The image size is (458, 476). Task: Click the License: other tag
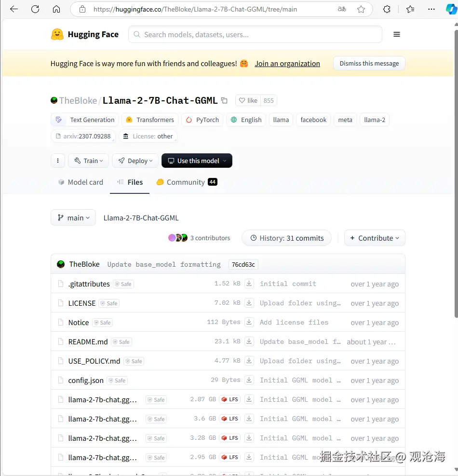pyautogui.click(x=148, y=136)
